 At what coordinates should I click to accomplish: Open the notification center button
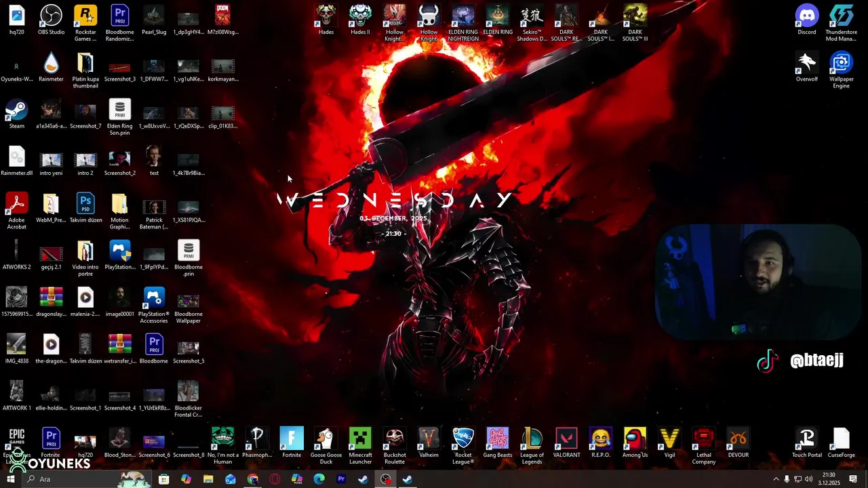(x=853, y=479)
